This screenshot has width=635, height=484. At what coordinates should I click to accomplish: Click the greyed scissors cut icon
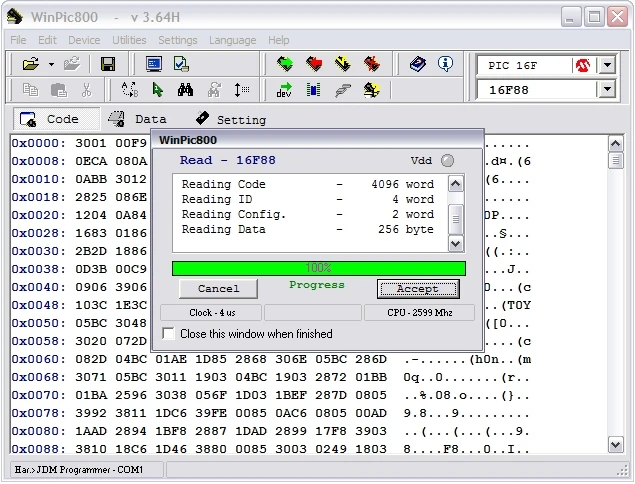(86, 90)
